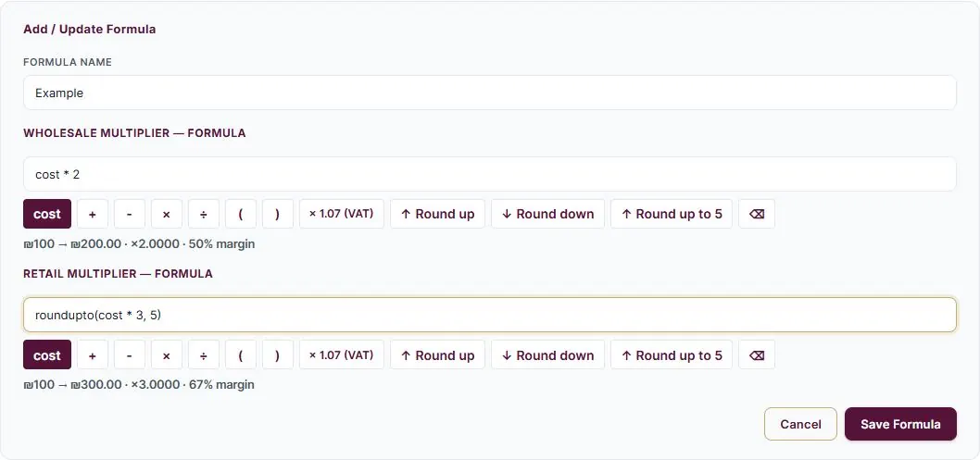The image size is (980, 460).
Task: Click the backspace icon in retail formula row
Action: pyautogui.click(x=756, y=355)
